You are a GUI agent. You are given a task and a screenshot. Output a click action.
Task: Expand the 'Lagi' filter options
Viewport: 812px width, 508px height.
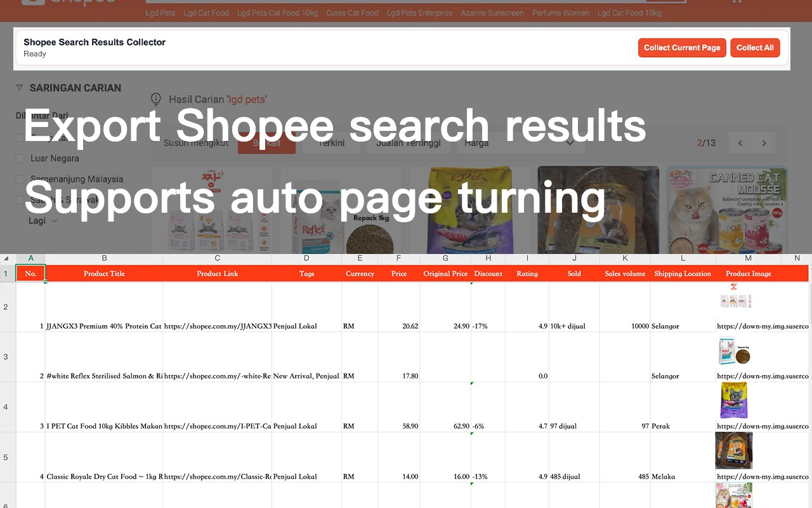pos(43,221)
